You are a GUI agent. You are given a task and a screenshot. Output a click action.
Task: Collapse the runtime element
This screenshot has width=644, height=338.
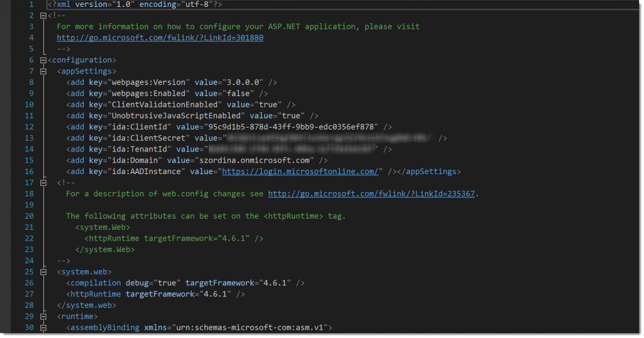(x=43, y=317)
